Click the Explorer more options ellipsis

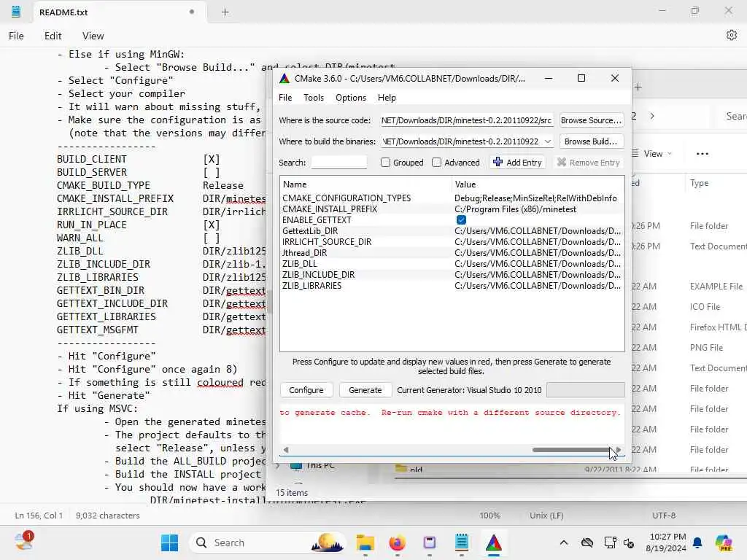(x=703, y=153)
